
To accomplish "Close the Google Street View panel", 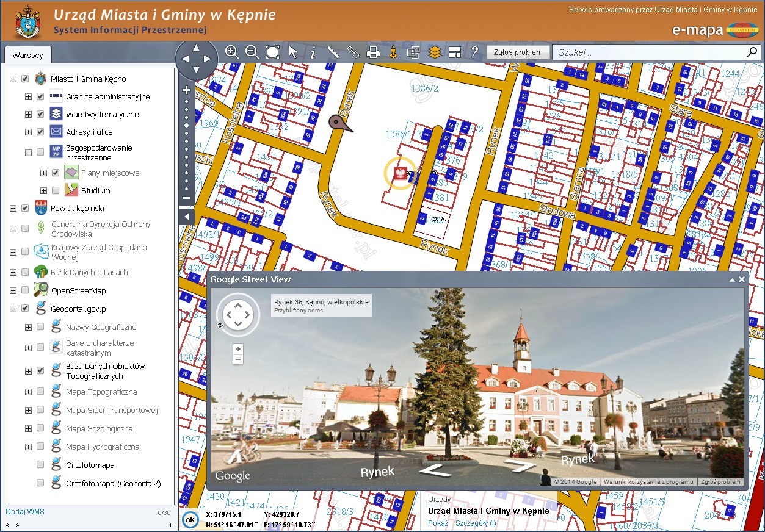I will coord(742,279).
